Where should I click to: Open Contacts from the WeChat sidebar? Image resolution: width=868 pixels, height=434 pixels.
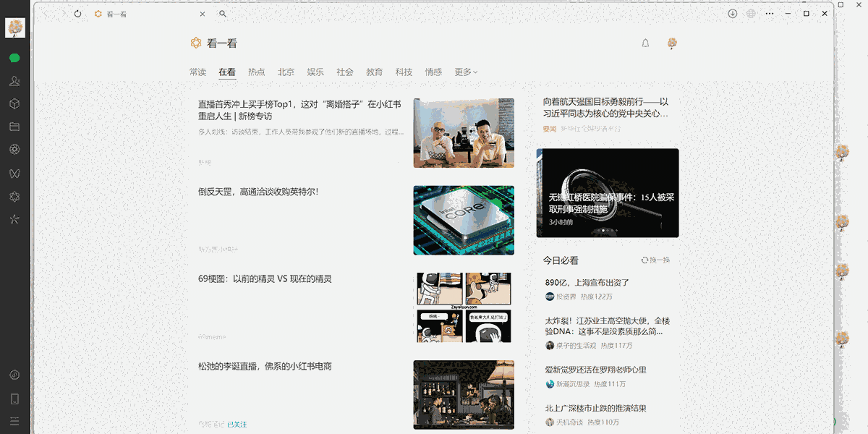click(15, 81)
